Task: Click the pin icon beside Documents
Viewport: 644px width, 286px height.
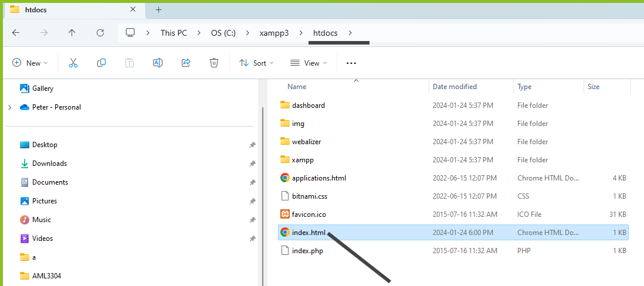Action: (x=253, y=183)
